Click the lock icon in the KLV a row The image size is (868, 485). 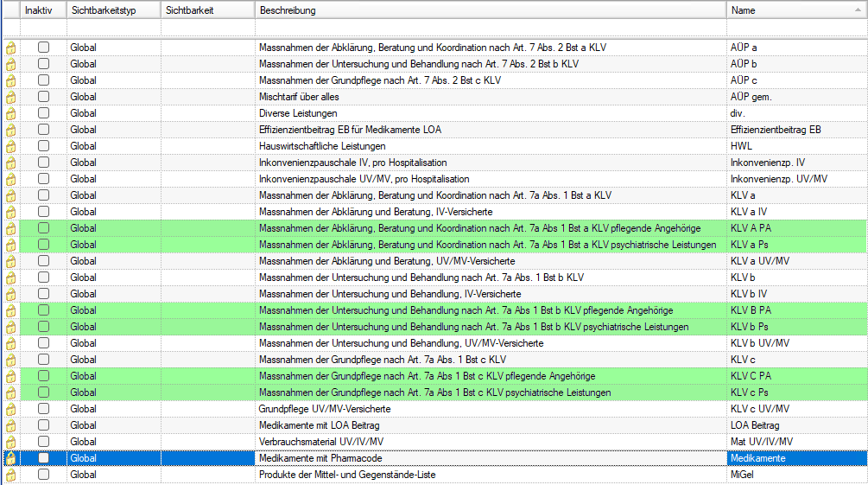[x=11, y=196]
